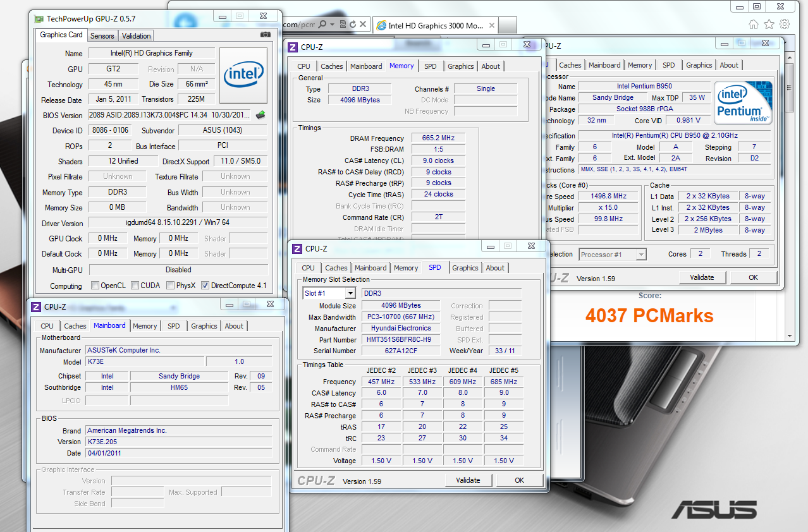The height and width of the screenshot is (532, 808).
Task: Click the JEDEC #5 frequency 685 MHz cell
Action: (x=503, y=382)
